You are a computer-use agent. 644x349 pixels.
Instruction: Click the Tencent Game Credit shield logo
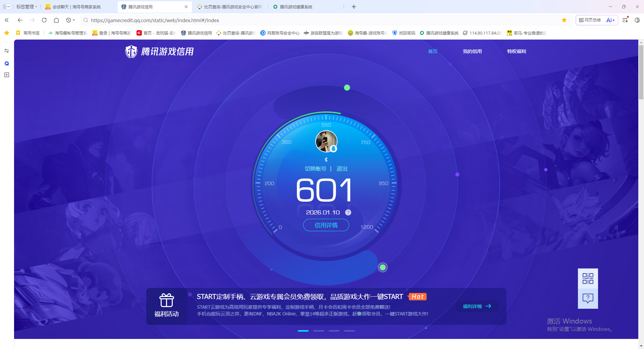[x=131, y=52]
